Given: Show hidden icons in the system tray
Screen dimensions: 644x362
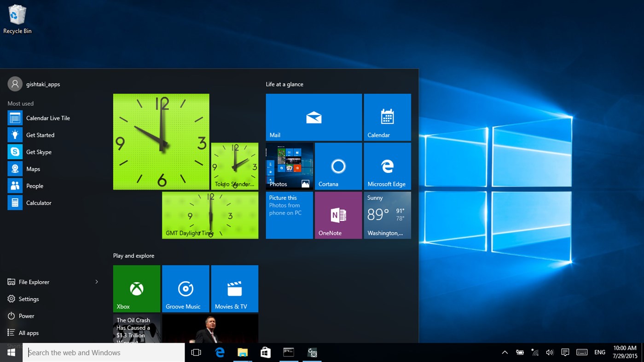Looking at the screenshot, I should [505, 352].
